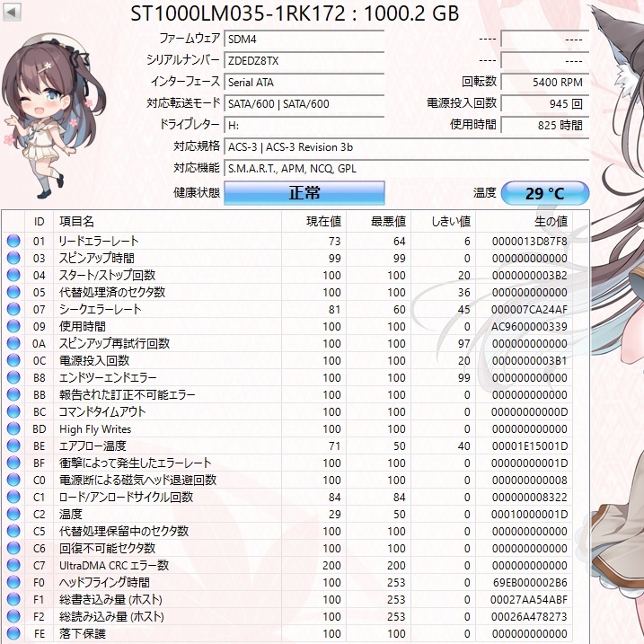This screenshot has height=644, width=644.
Task: Click status orb for row C1 ロード/アンロードサイクル回数
Action: pos(13,497)
